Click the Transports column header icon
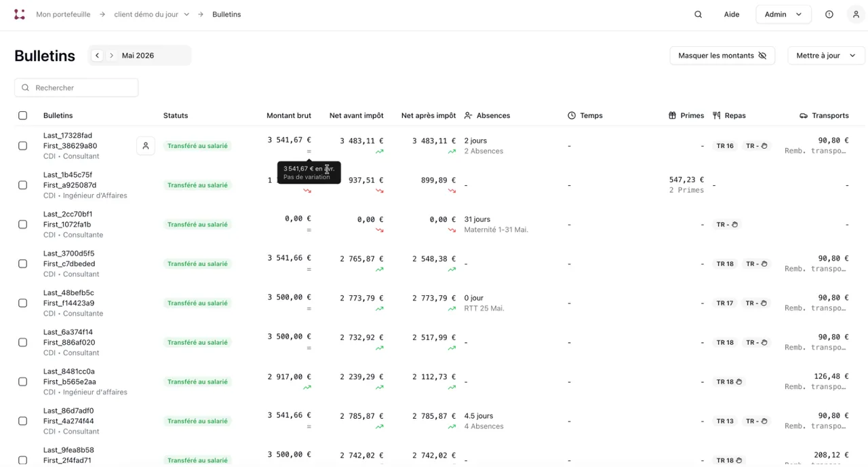868x467 pixels. [804, 115]
